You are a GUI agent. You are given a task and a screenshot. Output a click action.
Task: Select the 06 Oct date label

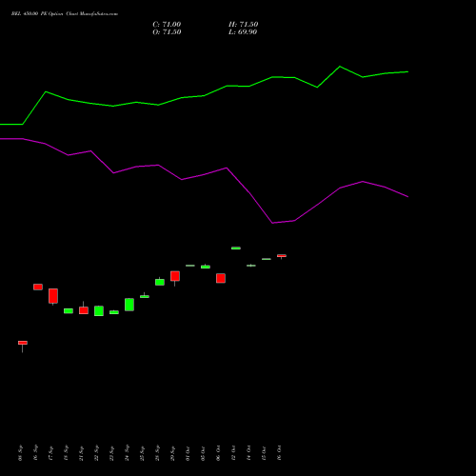pyautogui.click(x=218, y=453)
